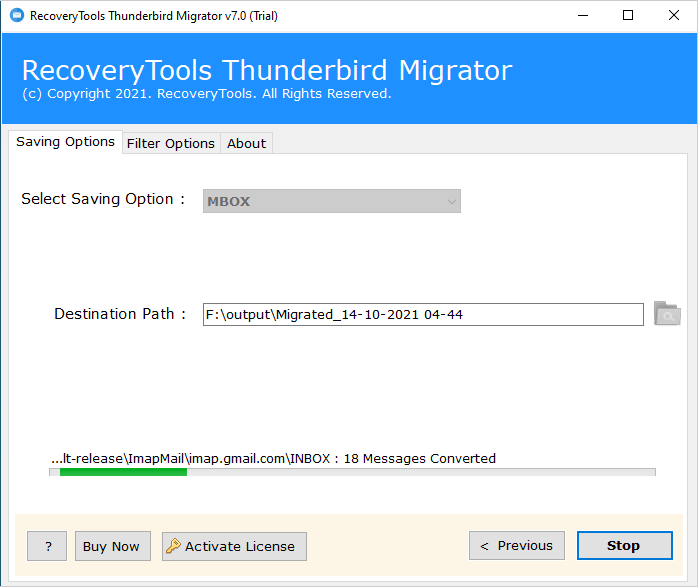The width and height of the screenshot is (698, 587).
Task: Open the About tab
Action: (x=246, y=144)
